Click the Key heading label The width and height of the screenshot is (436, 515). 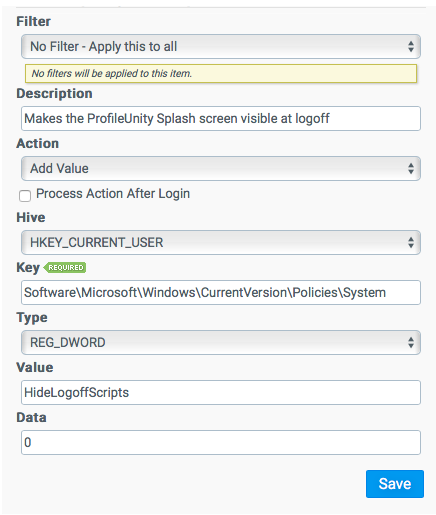point(28,268)
